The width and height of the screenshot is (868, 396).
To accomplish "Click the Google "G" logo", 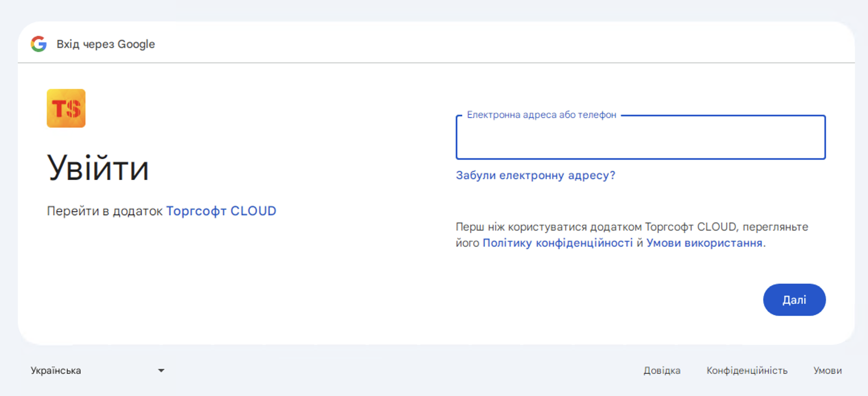I will (x=39, y=44).
